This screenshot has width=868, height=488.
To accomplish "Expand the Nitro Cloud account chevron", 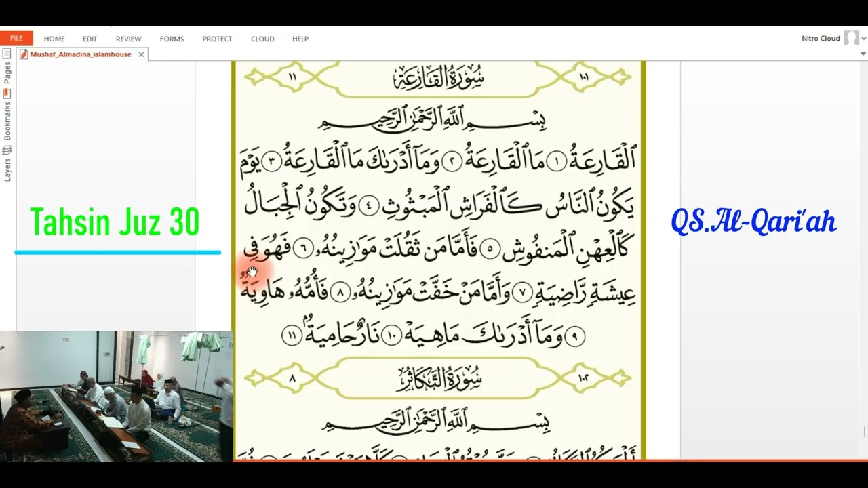I will pyautogui.click(x=863, y=39).
